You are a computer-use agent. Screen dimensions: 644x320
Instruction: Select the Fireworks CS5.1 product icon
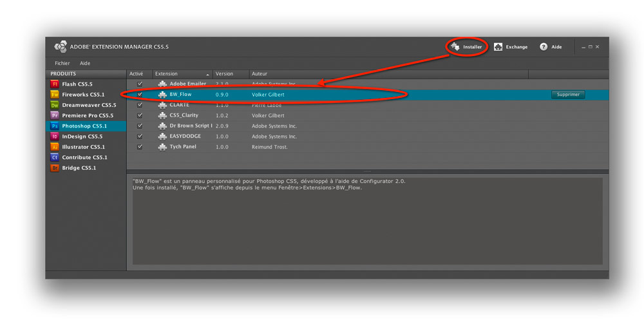(55, 95)
